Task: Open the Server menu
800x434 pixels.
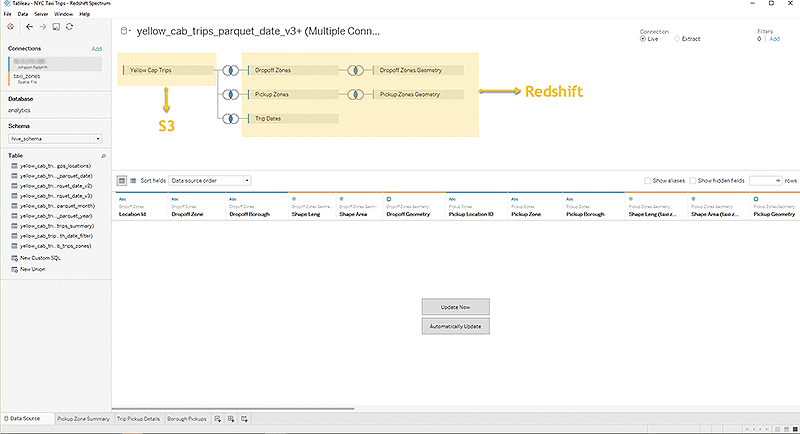Action: pyautogui.click(x=41, y=14)
